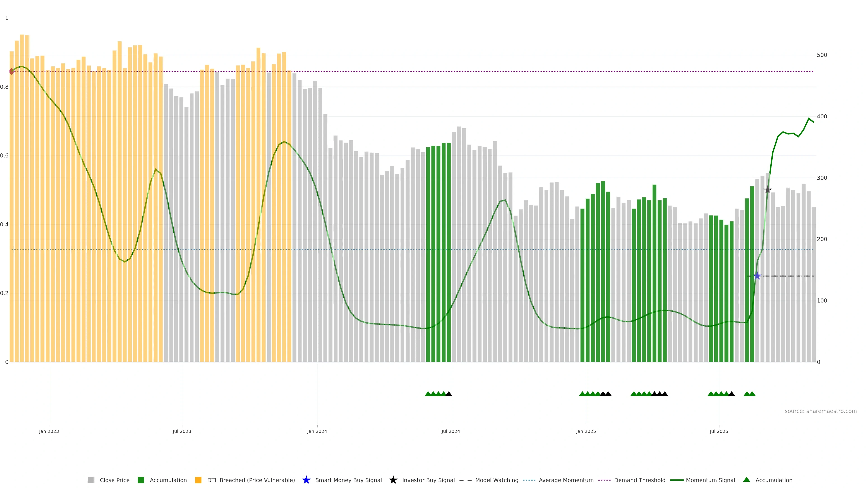
Task: Toggle Momentum Signal legend entry
Action: tap(710, 480)
